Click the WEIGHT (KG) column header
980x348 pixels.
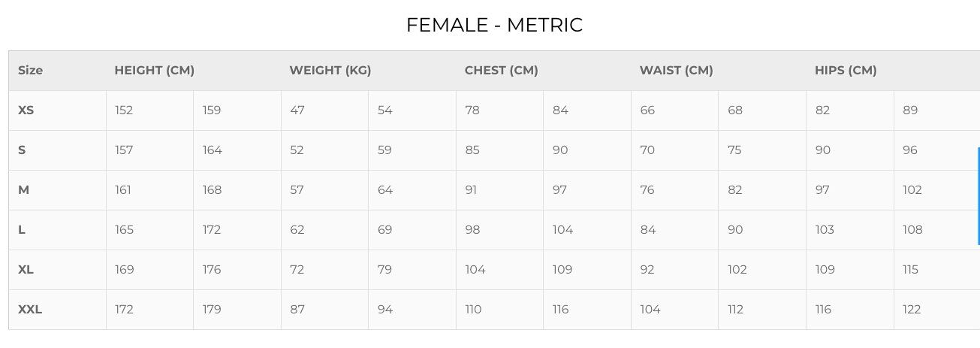click(x=330, y=71)
